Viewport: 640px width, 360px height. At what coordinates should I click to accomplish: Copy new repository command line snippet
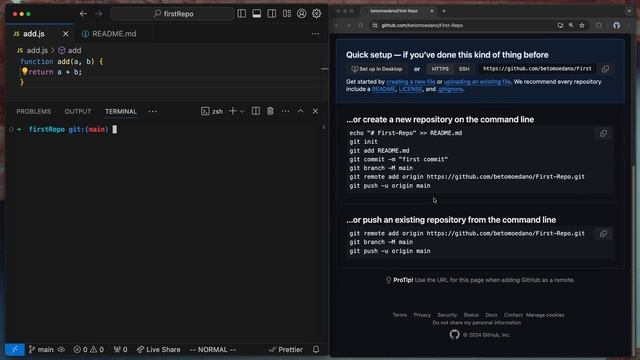tap(603, 133)
